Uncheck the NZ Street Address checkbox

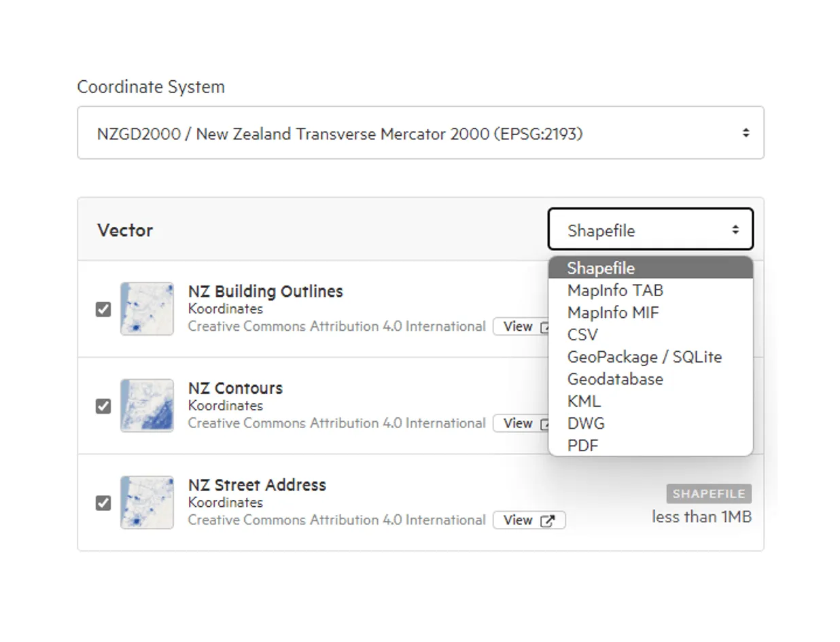click(x=103, y=503)
